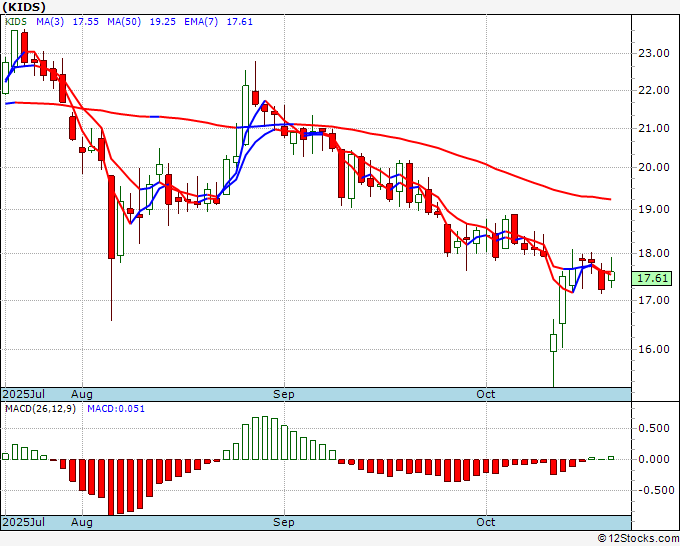The height and width of the screenshot is (546, 680).
Task: Click the EMA(7) value 17.61 in legend
Action: coord(239,22)
